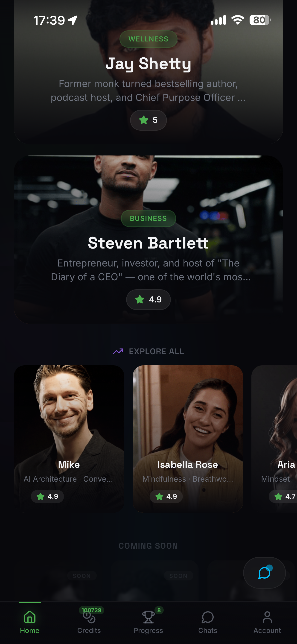The image size is (297, 644).
Task: Open the Credits coins icon
Action: coord(89,617)
